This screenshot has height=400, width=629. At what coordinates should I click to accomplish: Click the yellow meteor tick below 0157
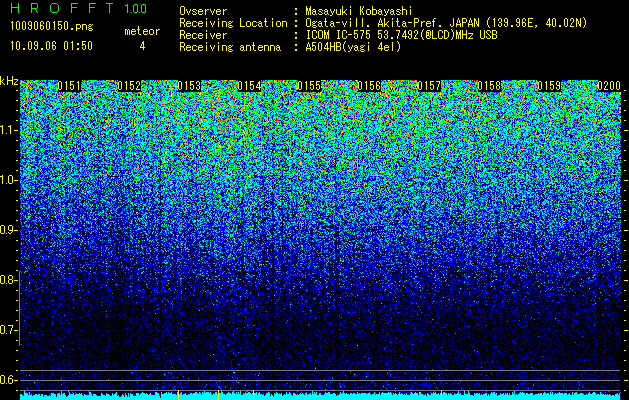pyautogui.click(x=441, y=395)
